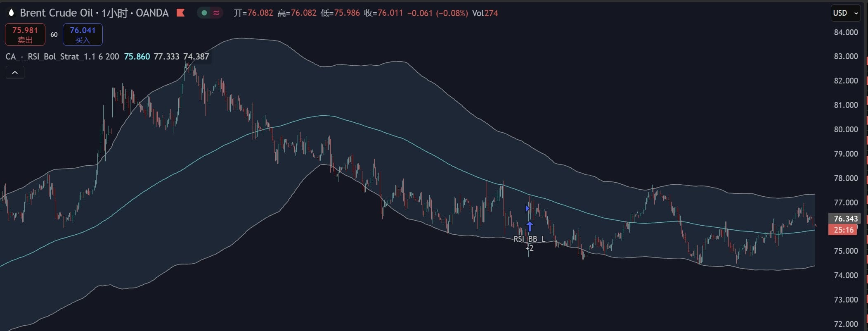Click the 72.000 price axis label
This screenshot has width=868, height=331.
[846, 324]
